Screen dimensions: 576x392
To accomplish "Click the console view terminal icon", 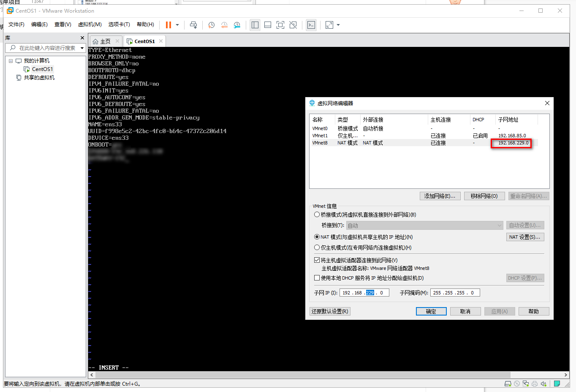I will [311, 25].
